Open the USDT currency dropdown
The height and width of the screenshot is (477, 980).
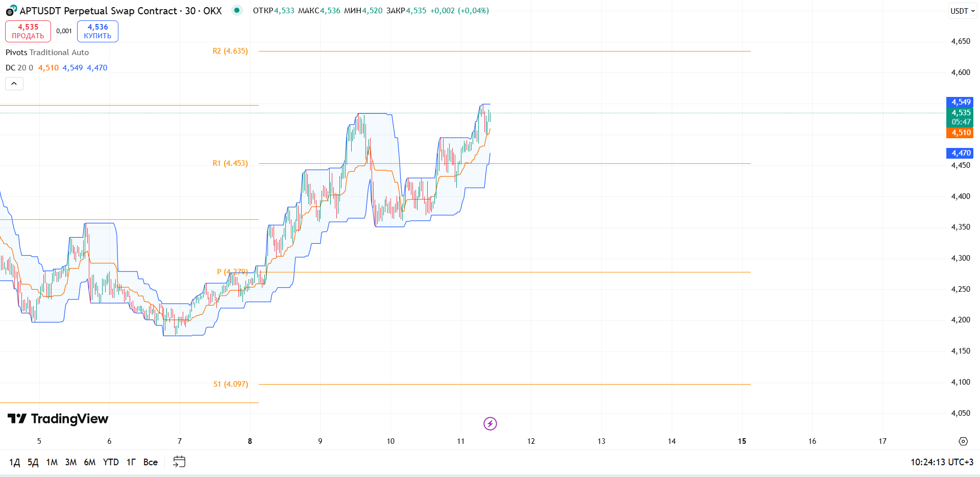tap(963, 11)
